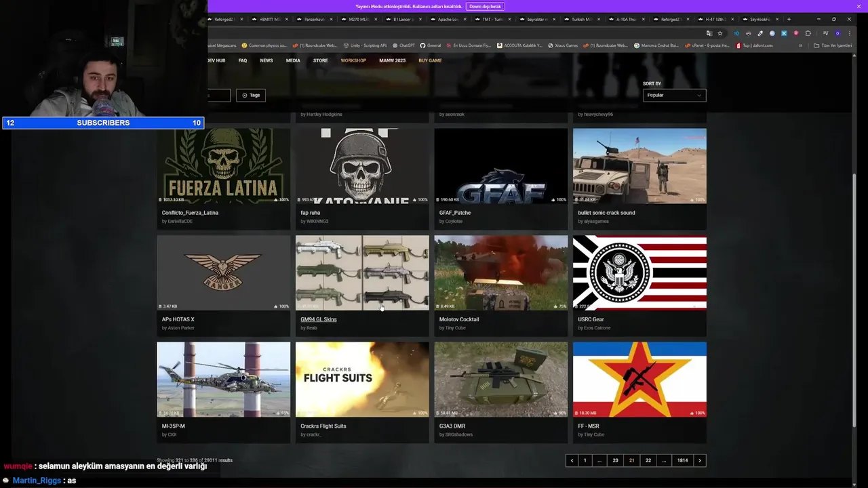This screenshot has height=488, width=868.
Task: Close the purple streamer mode banner
Action: tap(859, 6)
